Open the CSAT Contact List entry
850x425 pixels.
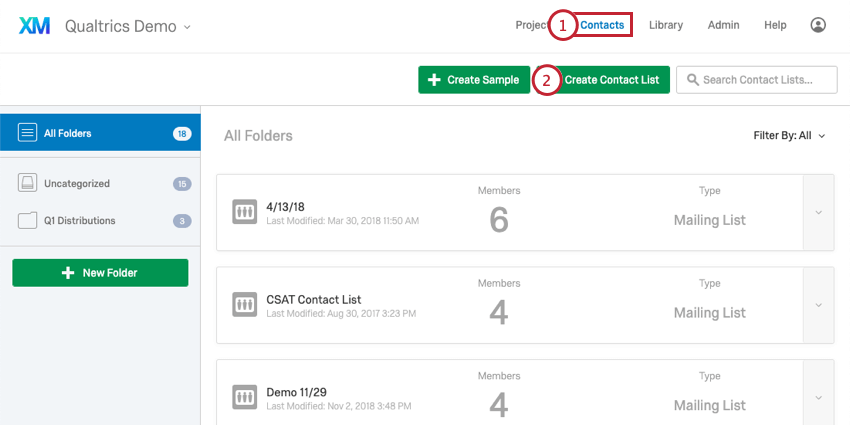314,299
